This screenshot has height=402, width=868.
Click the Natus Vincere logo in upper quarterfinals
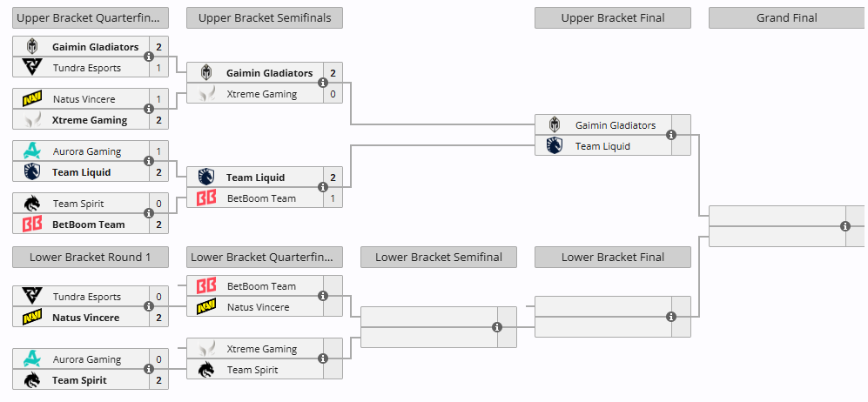click(32, 99)
